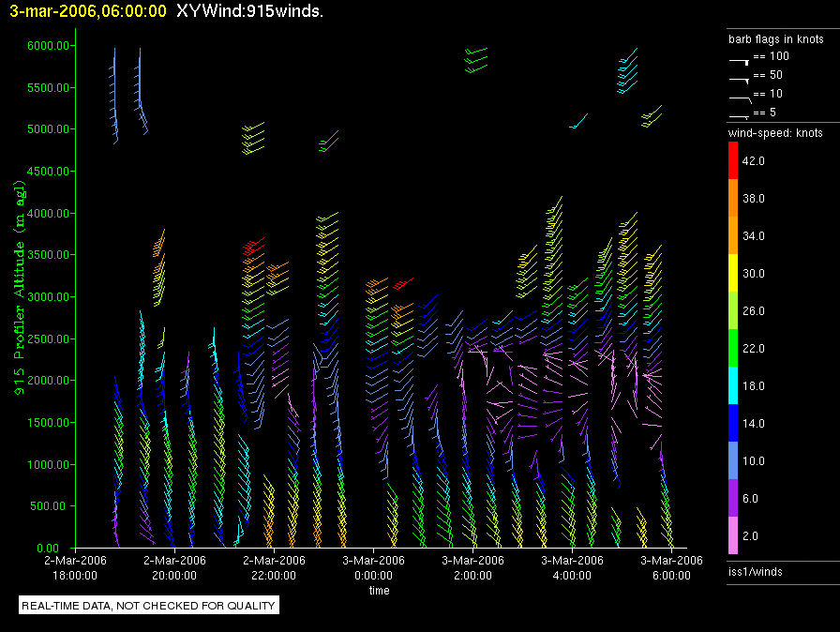Select the yellow 30.0 knots color band
This screenshot has width=840, height=632.
point(733,273)
